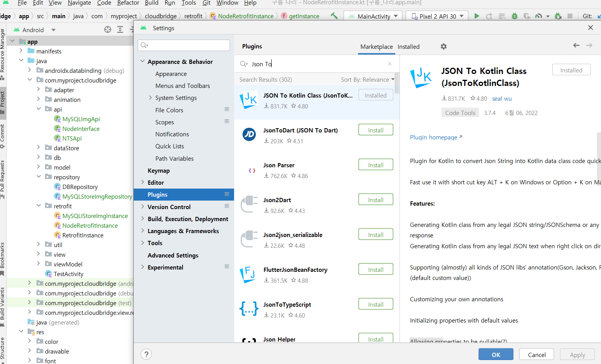This screenshot has width=601, height=364.
Task: Click the Code Tools tag
Action: pos(460,113)
